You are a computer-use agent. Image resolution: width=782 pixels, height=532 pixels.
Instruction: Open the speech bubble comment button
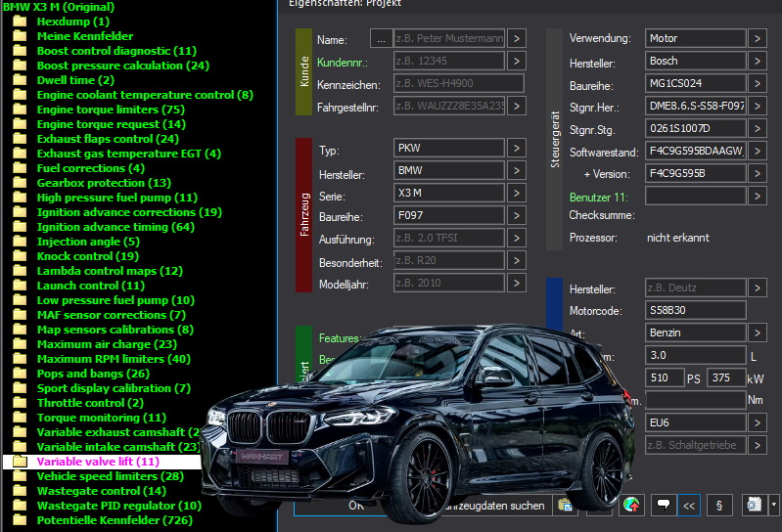pyautogui.click(x=664, y=505)
